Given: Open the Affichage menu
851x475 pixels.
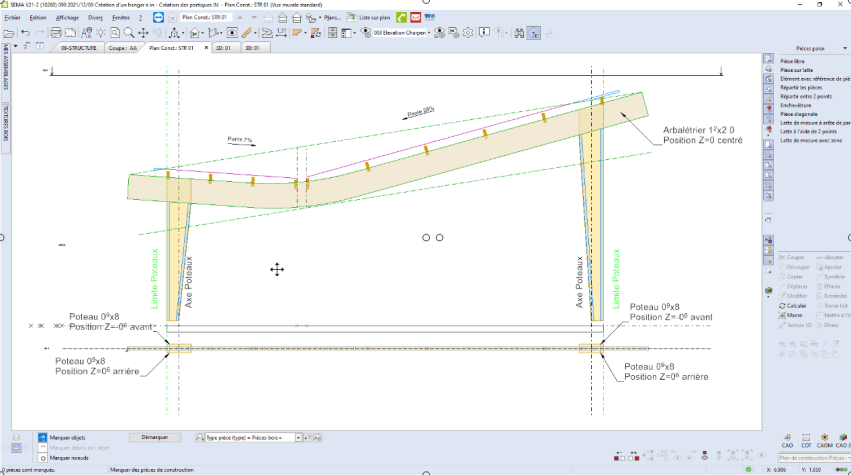Looking at the screenshot, I should (67, 18).
